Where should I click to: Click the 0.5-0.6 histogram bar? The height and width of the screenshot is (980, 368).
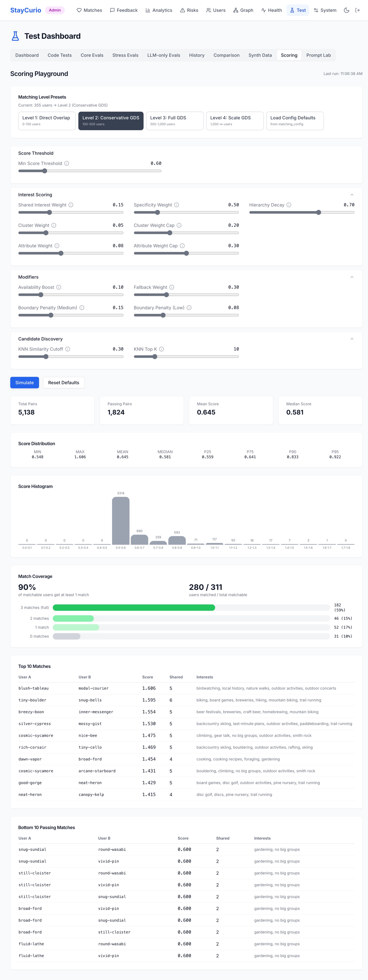pyautogui.click(x=121, y=520)
